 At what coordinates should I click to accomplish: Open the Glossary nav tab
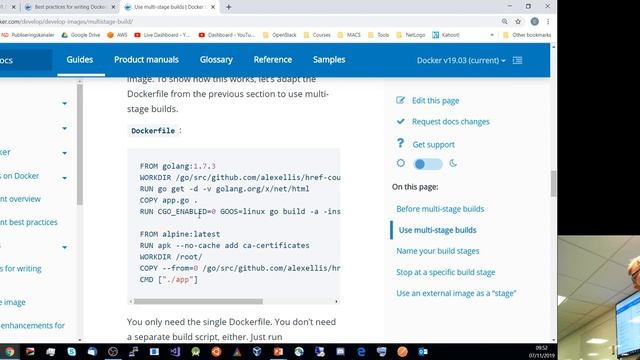click(216, 60)
